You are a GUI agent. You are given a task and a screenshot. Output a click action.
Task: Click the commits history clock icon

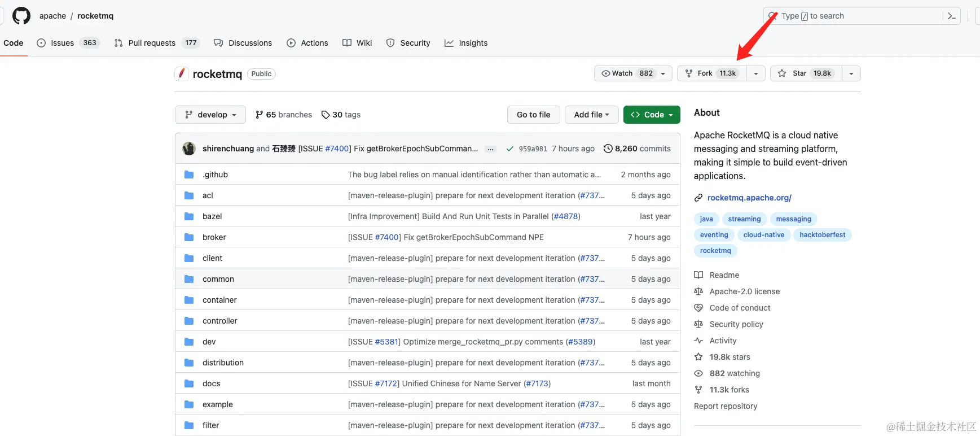608,149
